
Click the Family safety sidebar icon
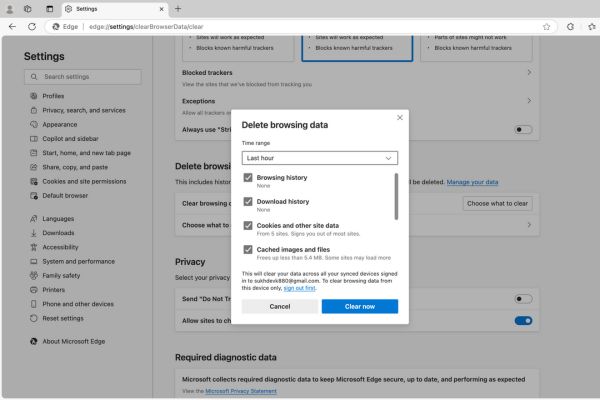pos(34,276)
